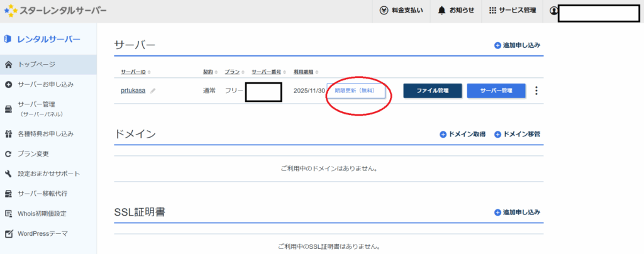The height and width of the screenshot is (254, 644).
Task: Click the user account icon
Action: coord(553,11)
